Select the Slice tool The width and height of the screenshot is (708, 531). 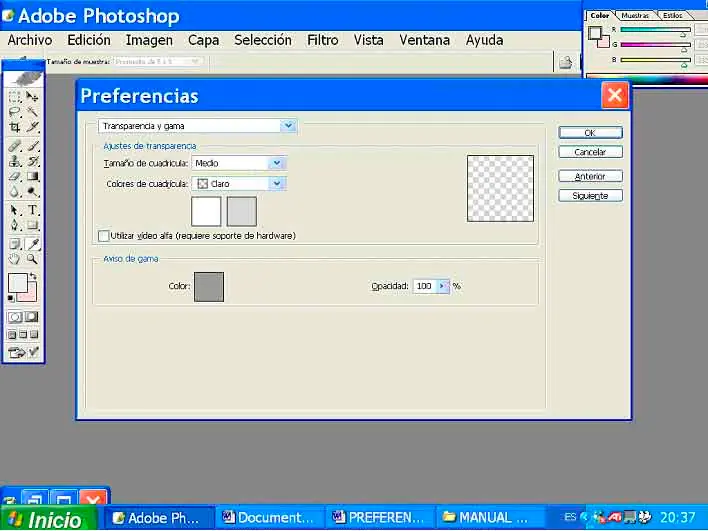32,127
